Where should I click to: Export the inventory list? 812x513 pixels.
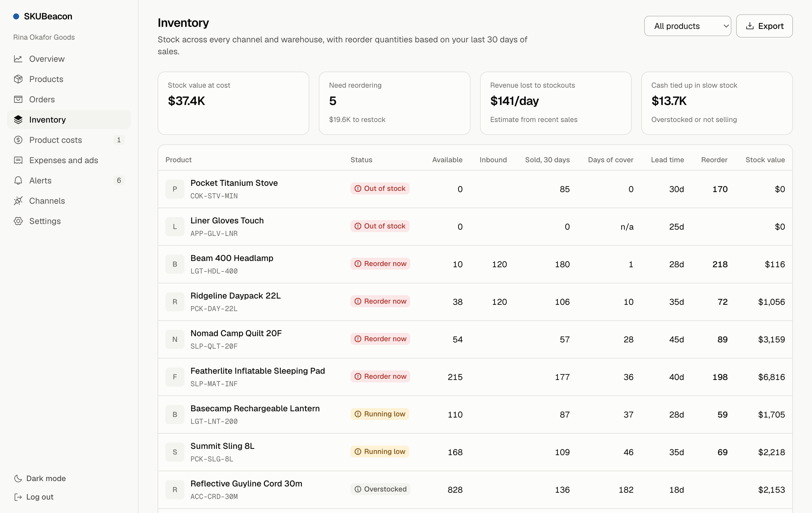[764, 26]
